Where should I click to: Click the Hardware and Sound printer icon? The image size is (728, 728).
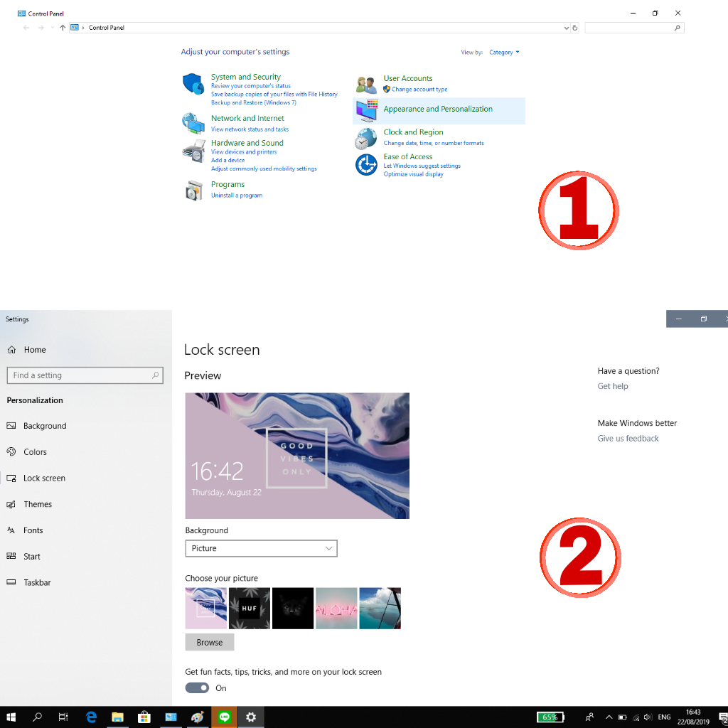coord(193,151)
